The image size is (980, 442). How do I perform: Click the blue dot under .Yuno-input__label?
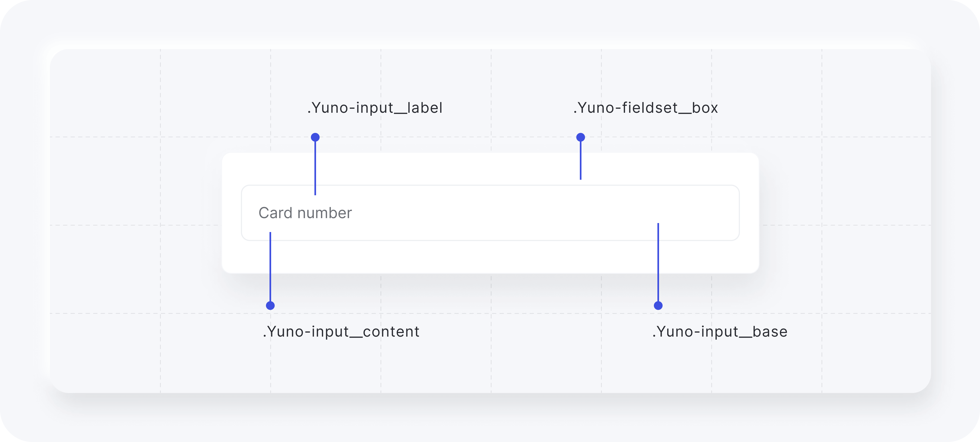click(315, 137)
